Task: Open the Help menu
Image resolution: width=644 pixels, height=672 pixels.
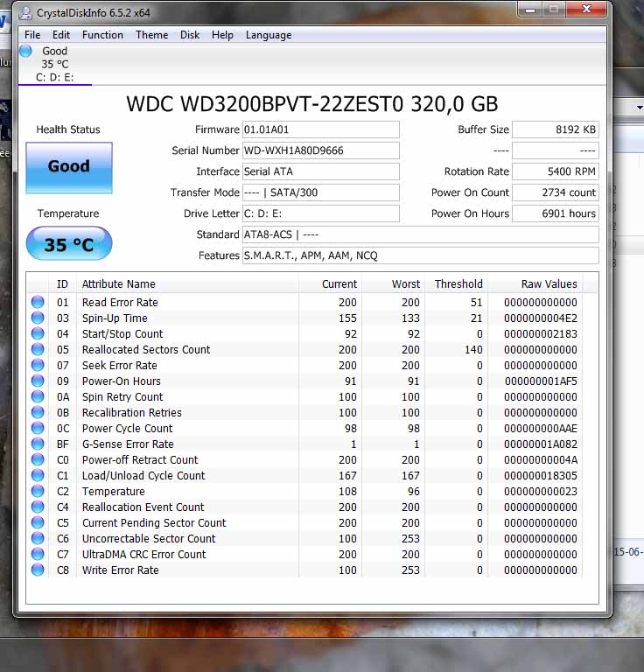Action: coord(223,35)
